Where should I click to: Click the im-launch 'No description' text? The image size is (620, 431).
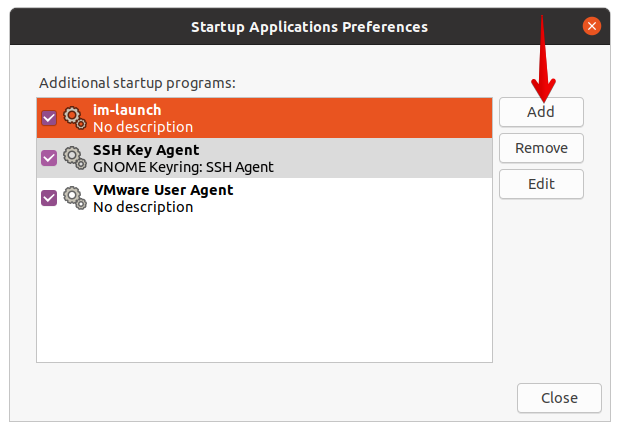pyautogui.click(x=143, y=127)
